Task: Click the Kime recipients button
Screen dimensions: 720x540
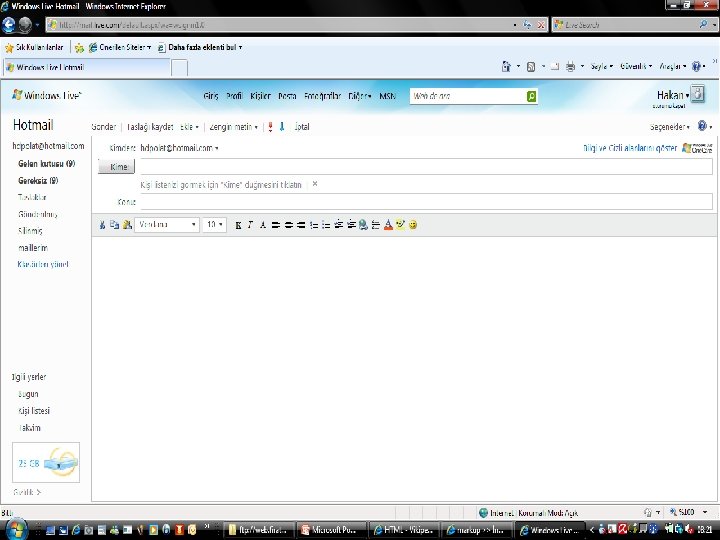Action: click(117, 167)
